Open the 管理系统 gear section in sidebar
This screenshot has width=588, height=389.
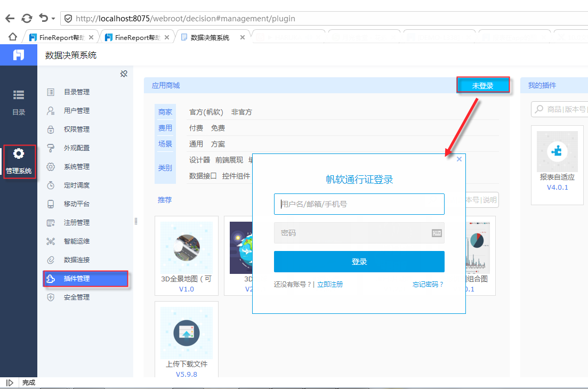pyautogui.click(x=20, y=161)
